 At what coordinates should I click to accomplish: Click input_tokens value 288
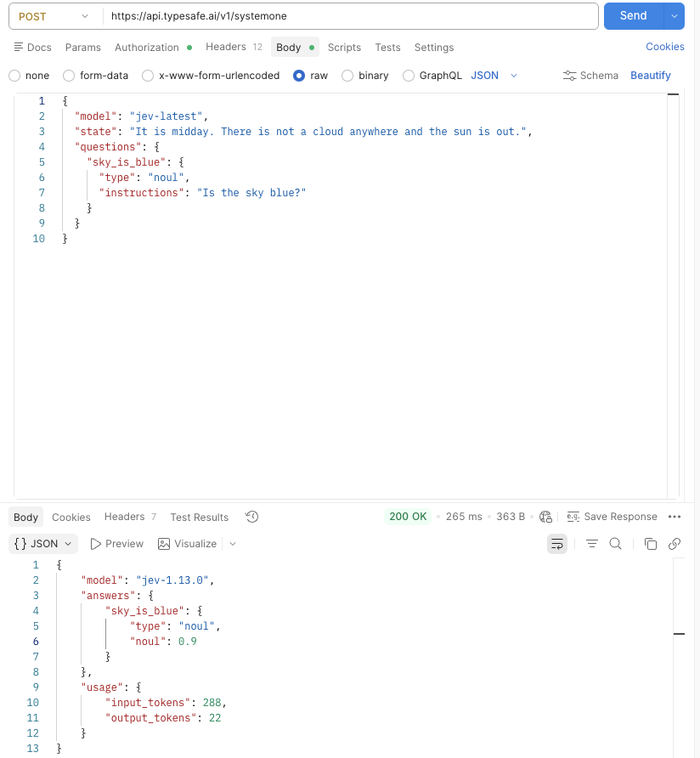tap(212, 703)
